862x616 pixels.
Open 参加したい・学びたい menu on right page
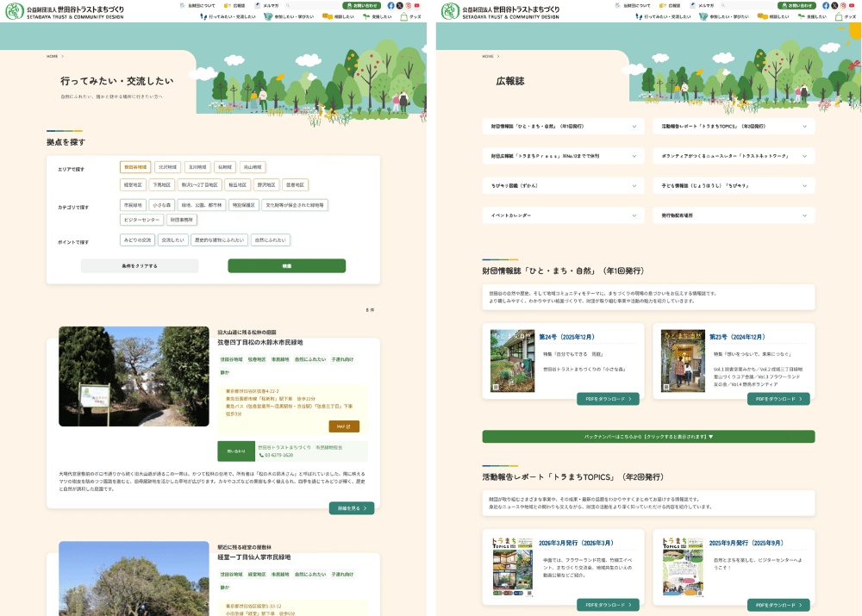pyautogui.click(x=723, y=17)
